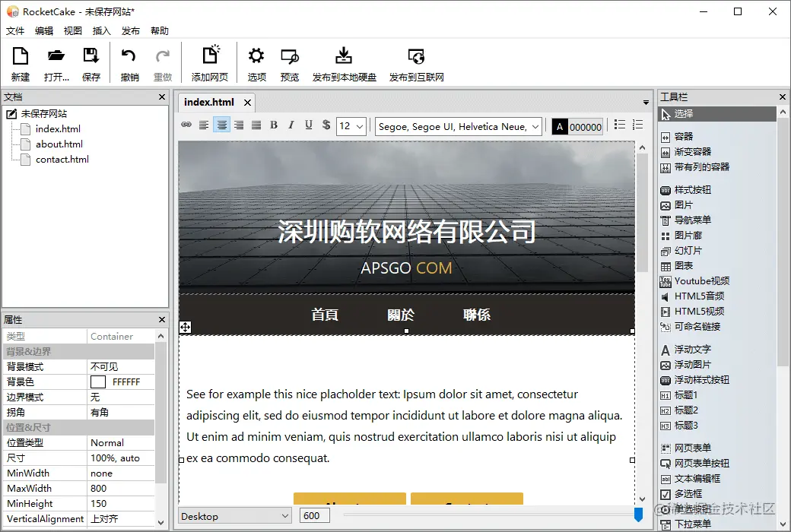Viewport: 791px width, 532px height.
Task: Click the viewport width field showing 600
Action: pyautogui.click(x=315, y=516)
